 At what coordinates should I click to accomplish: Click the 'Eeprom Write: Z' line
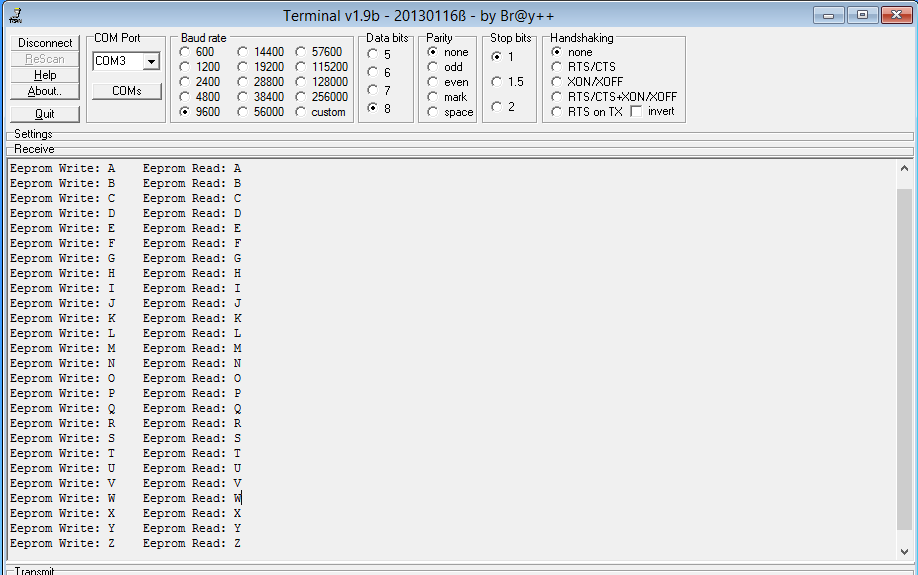(63, 543)
